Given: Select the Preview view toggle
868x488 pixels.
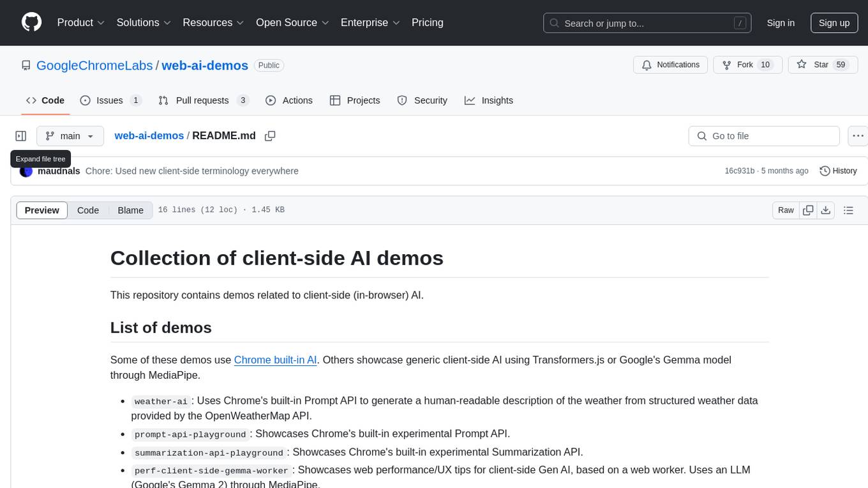Looking at the screenshot, I should click(42, 210).
